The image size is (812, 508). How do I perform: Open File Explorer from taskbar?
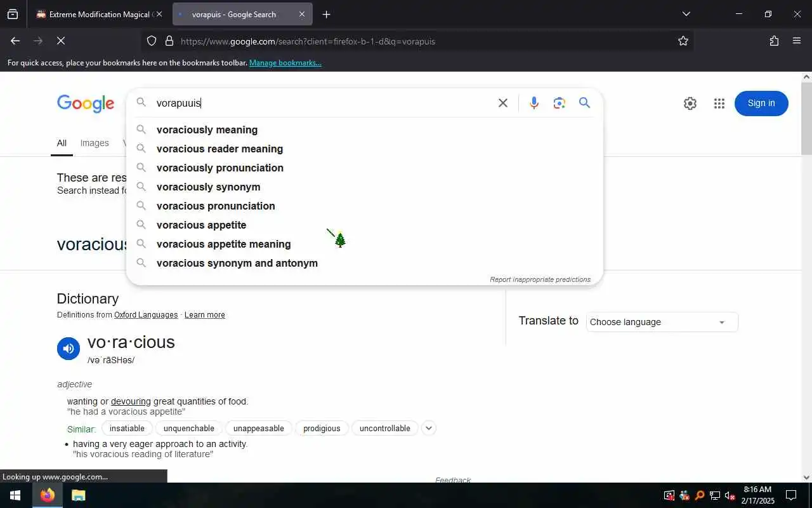[78, 495]
